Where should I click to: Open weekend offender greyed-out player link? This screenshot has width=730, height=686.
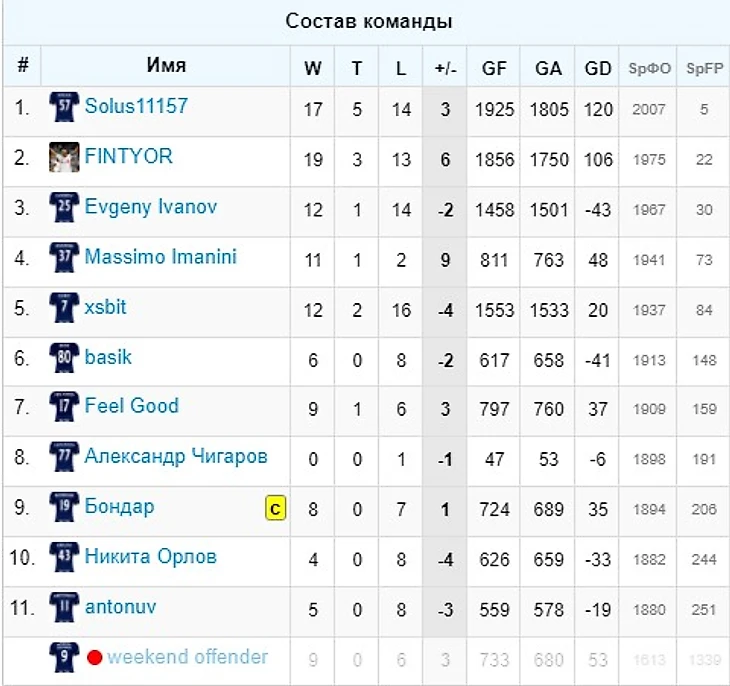click(187, 657)
